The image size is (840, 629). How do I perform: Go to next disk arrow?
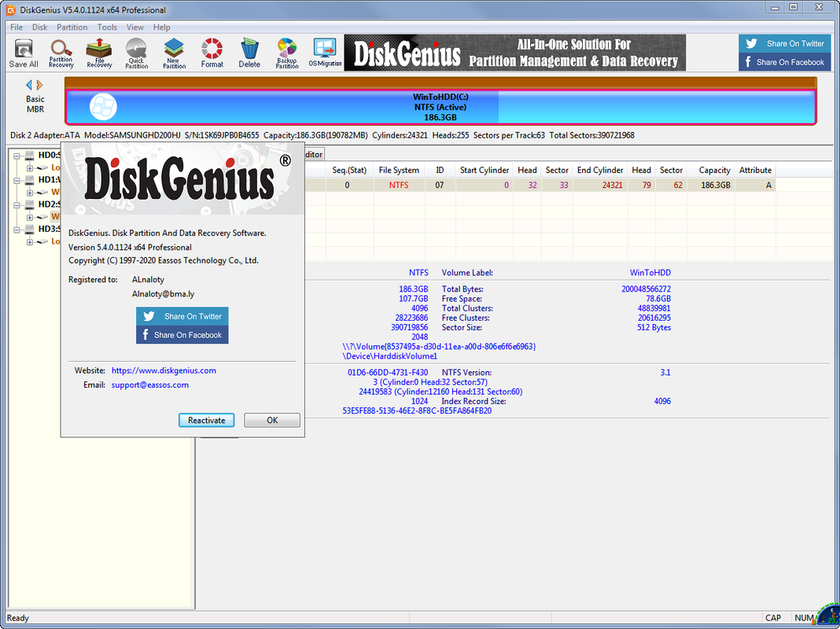pos(39,85)
